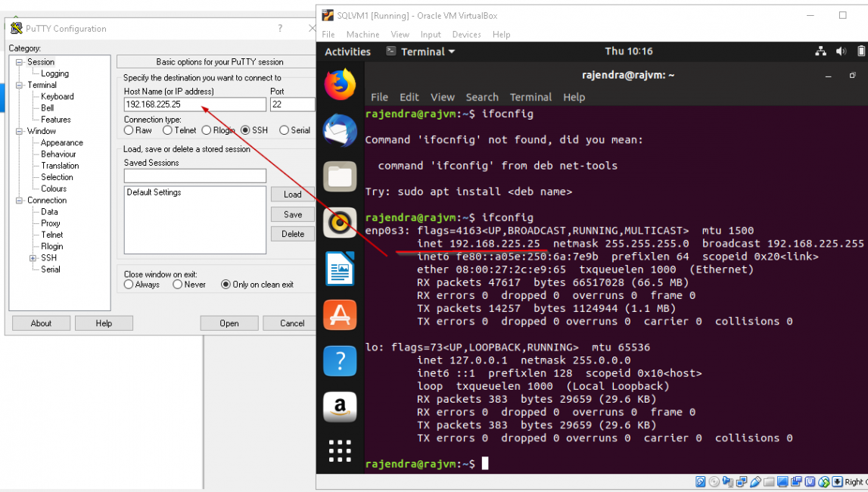Click the Devices menu in VirtualBox
Viewport: 868px width, 492px height.
click(466, 34)
